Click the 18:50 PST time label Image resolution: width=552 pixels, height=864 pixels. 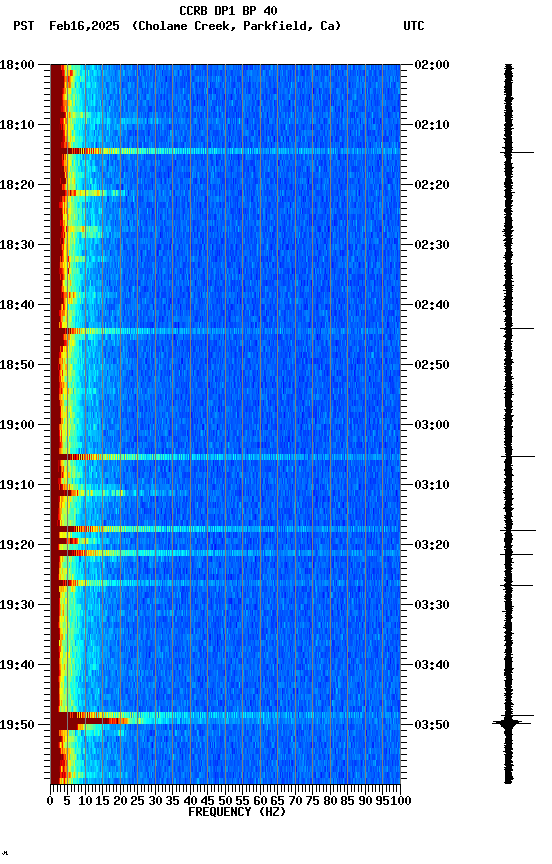point(17,365)
